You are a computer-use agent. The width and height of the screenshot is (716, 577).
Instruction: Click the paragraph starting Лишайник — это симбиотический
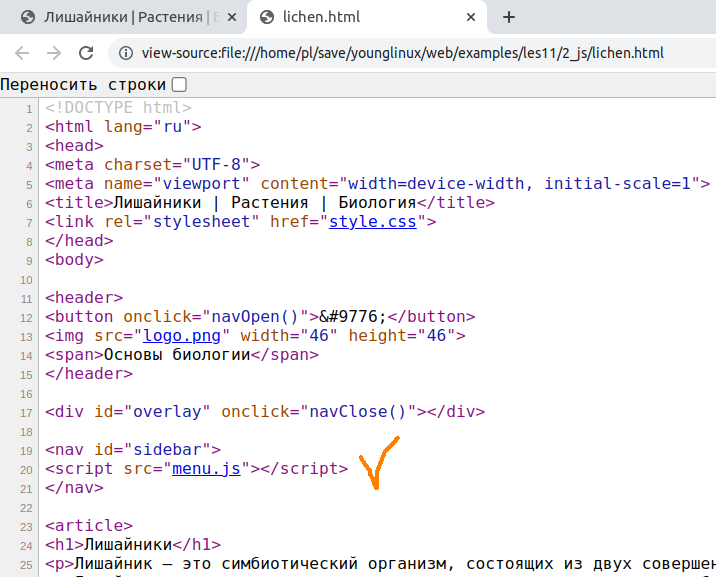click(x=380, y=564)
